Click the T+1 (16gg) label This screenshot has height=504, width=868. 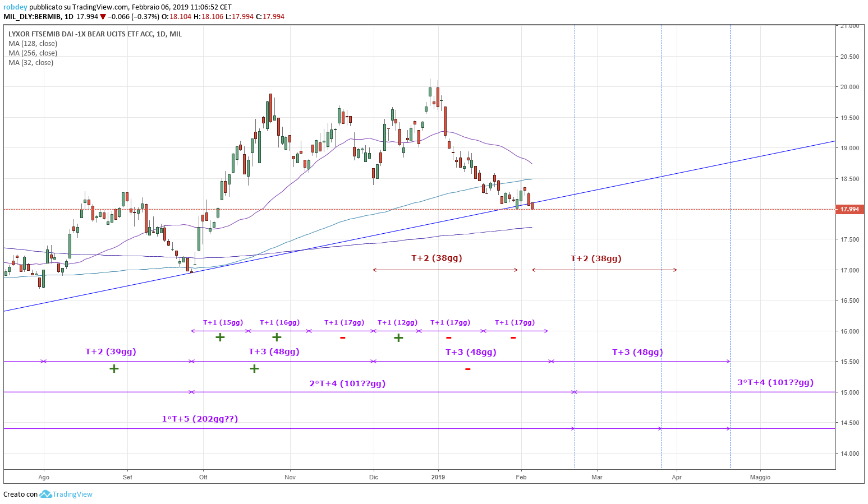coord(279,322)
